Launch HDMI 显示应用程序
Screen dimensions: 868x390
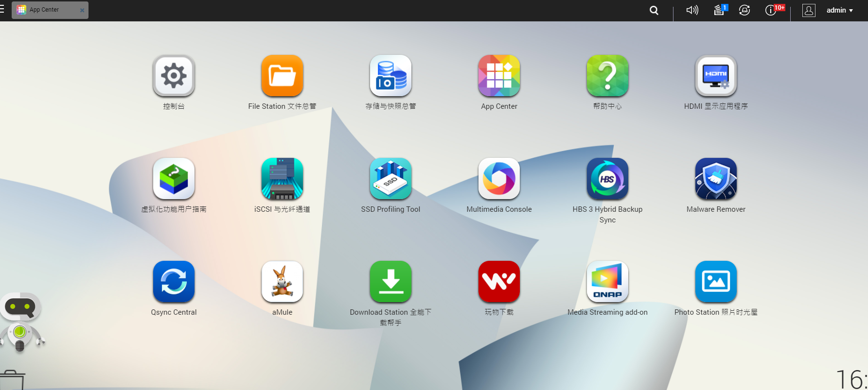point(716,76)
